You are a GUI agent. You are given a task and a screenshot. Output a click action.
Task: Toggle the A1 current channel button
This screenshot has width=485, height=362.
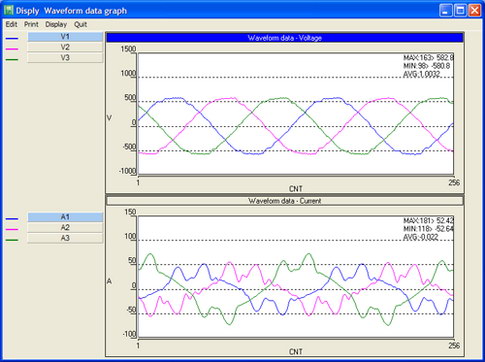[x=65, y=217]
